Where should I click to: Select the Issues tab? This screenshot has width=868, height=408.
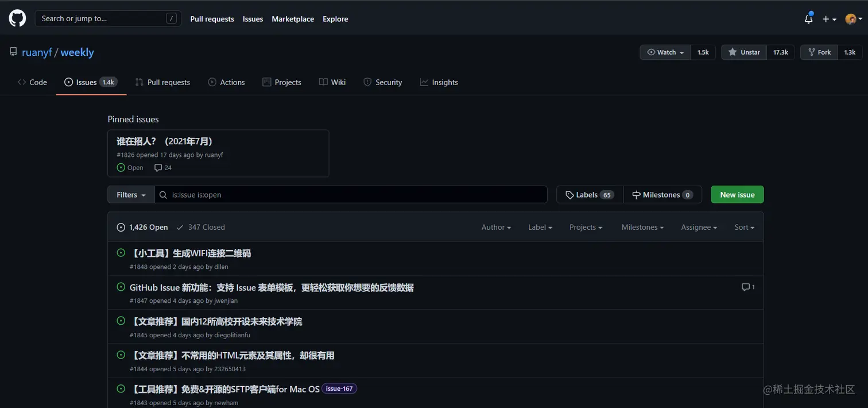(x=91, y=82)
